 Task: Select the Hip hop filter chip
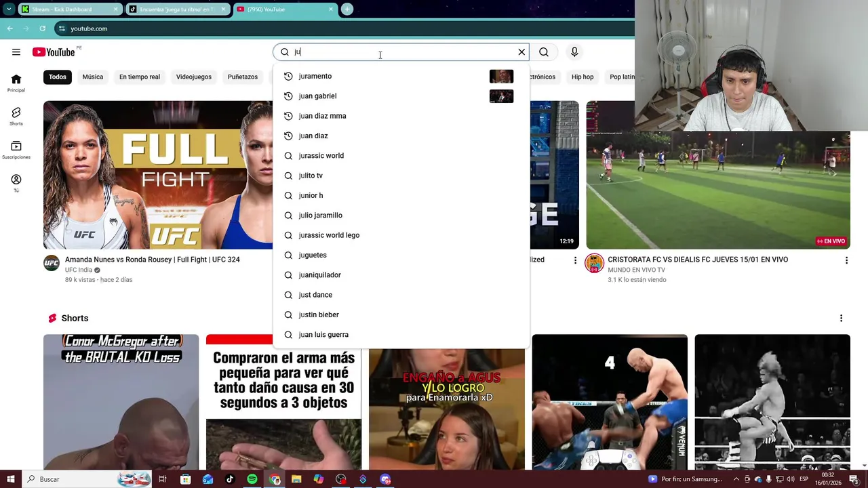tap(583, 77)
